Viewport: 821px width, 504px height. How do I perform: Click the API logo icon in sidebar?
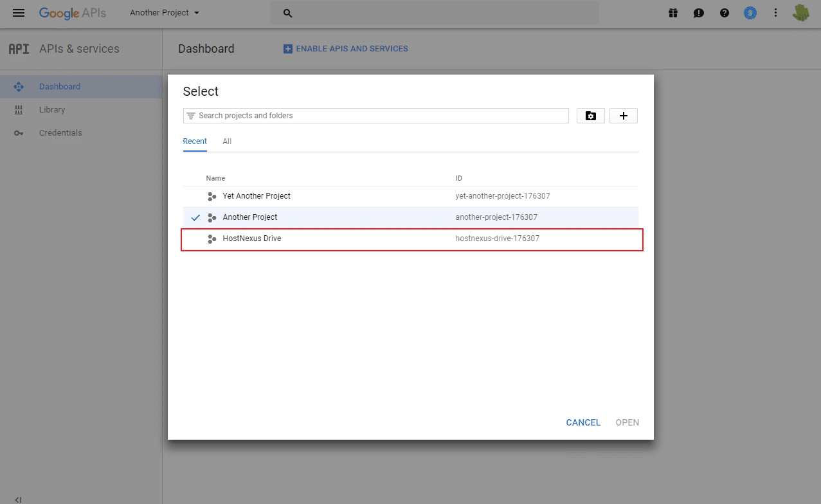pos(19,49)
